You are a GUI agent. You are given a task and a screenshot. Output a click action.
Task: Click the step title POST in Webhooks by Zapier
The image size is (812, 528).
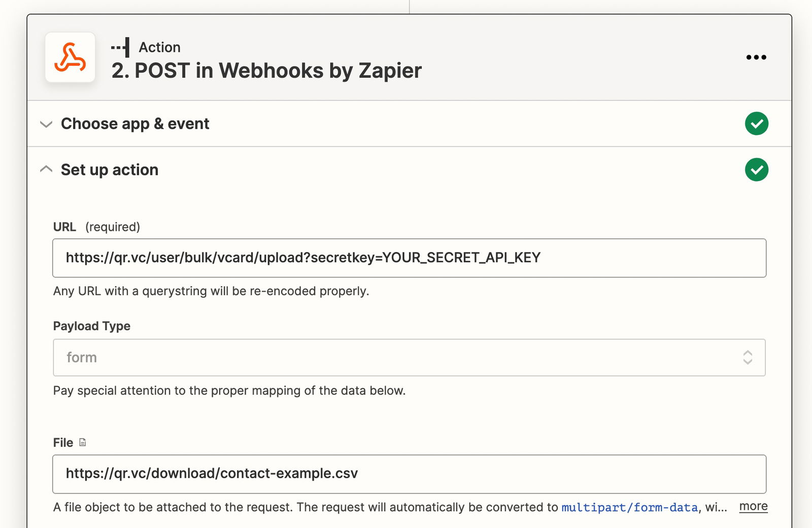coord(267,71)
